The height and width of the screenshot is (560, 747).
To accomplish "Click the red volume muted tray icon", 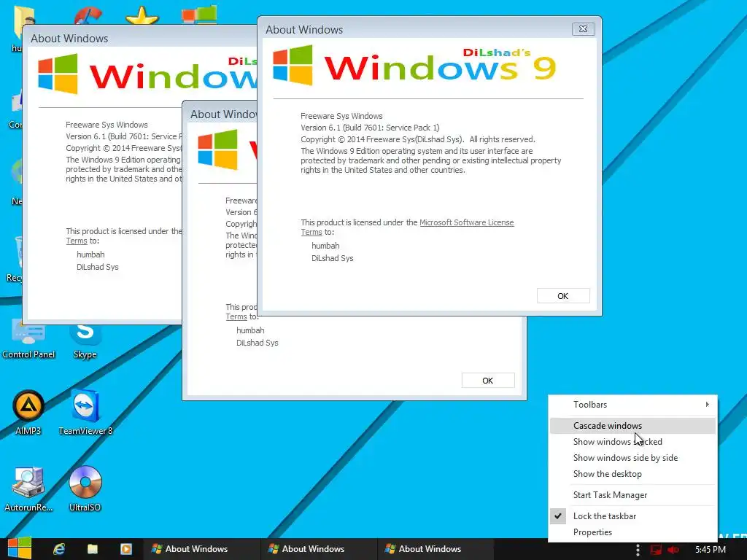I will coord(673,550).
